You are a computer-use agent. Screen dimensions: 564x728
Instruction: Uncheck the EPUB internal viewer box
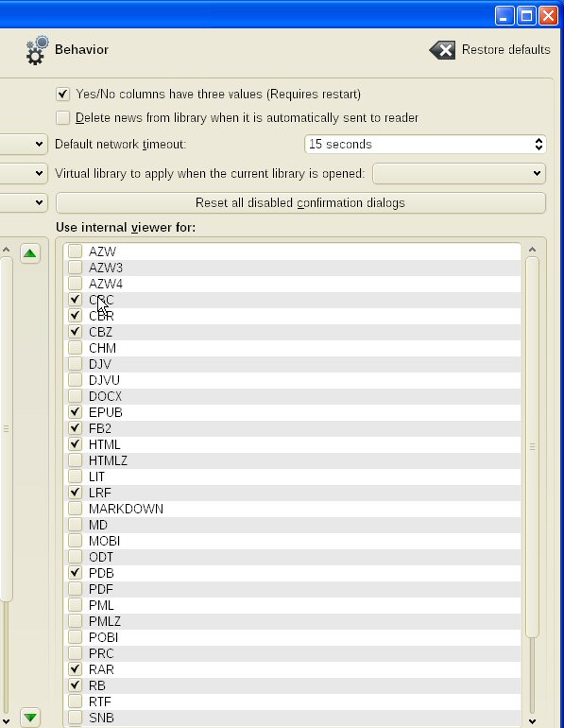pos(76,412)
